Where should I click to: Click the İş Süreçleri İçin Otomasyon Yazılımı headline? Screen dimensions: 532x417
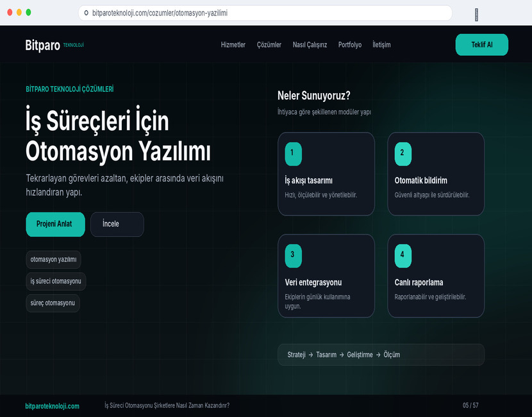tap(118, 135)
